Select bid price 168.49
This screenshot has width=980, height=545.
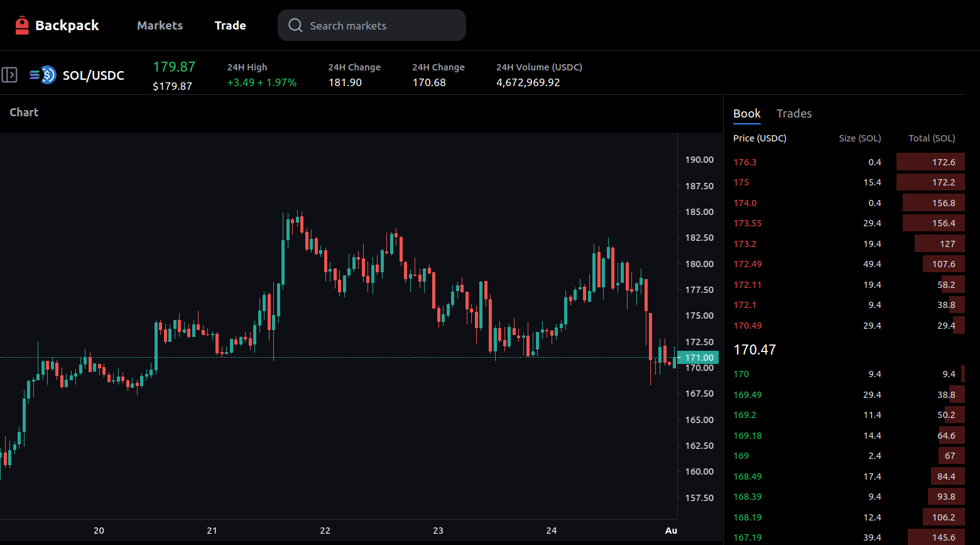pos(748,476)
